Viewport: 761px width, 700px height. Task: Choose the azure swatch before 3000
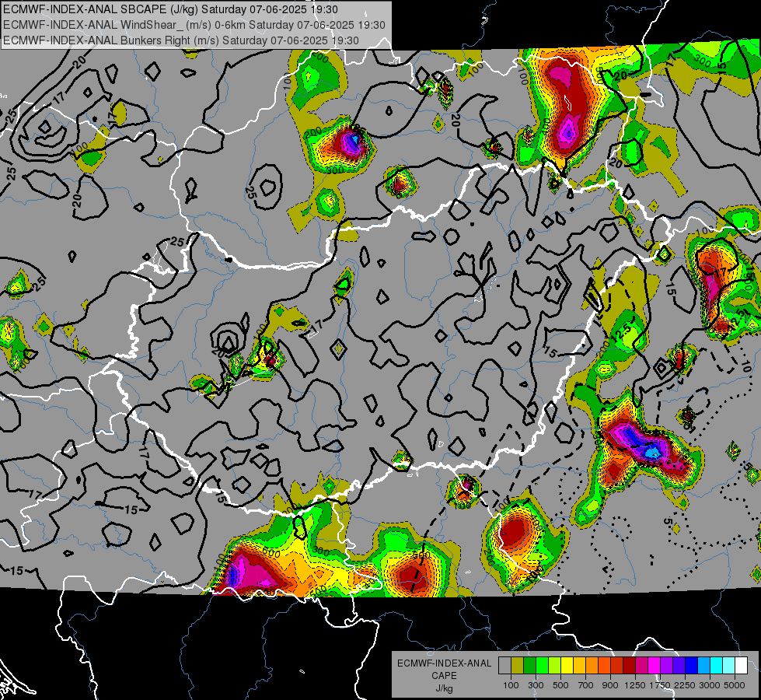(x=703, y=666)
